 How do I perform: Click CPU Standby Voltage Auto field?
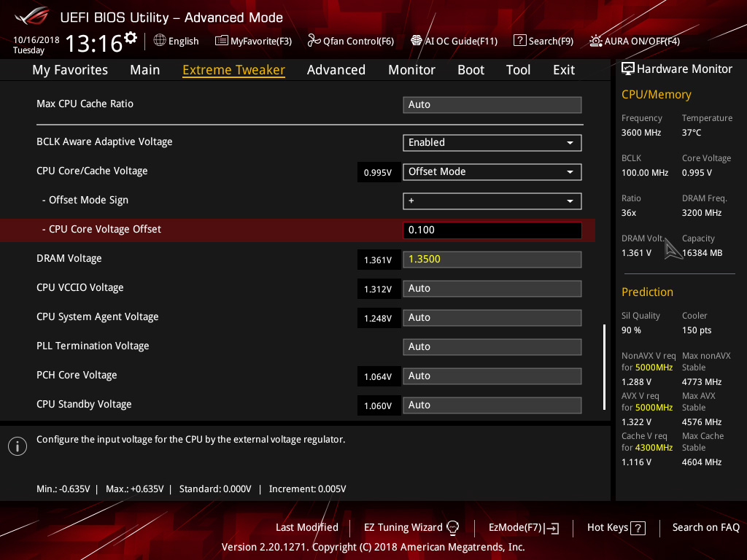[x=492, y=405]
